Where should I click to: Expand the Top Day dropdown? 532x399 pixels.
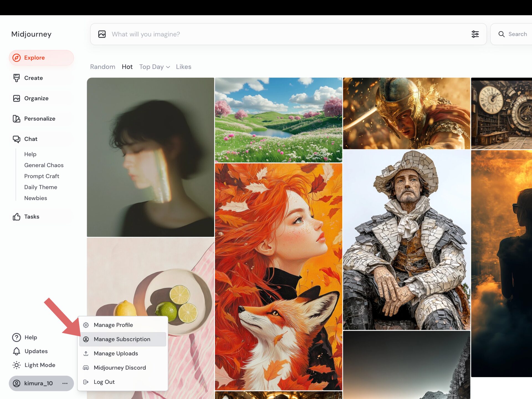coord(154,67)
